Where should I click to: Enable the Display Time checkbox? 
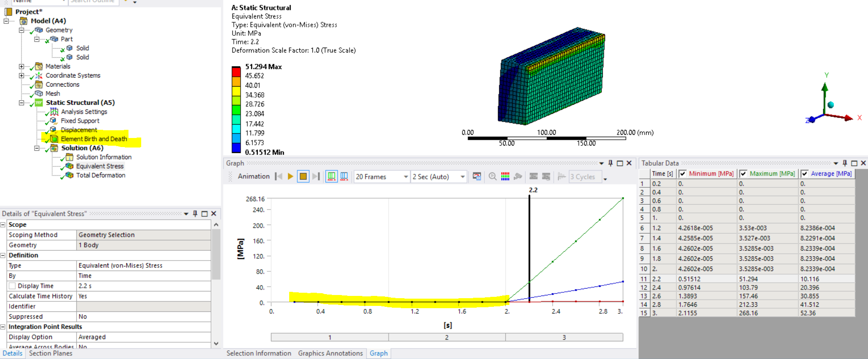pos(12,286)
